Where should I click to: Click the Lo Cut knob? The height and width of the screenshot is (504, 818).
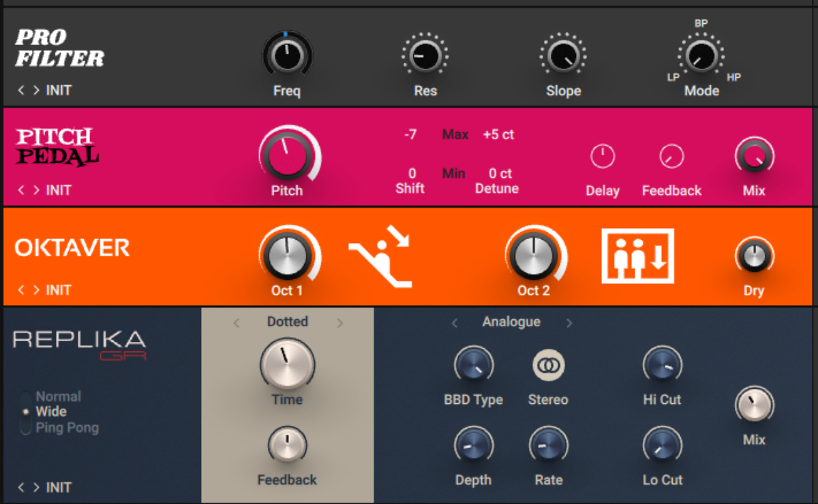pyautogui.click(x=662, y=446)
